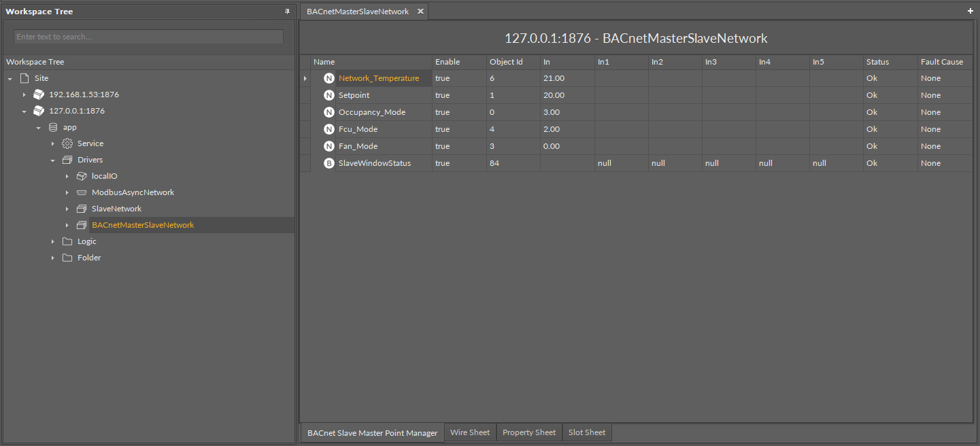Click the B icon beside SlaveWindowStatus
The width and height of the screenshot is (980, 446).
[x=329, y=163]
